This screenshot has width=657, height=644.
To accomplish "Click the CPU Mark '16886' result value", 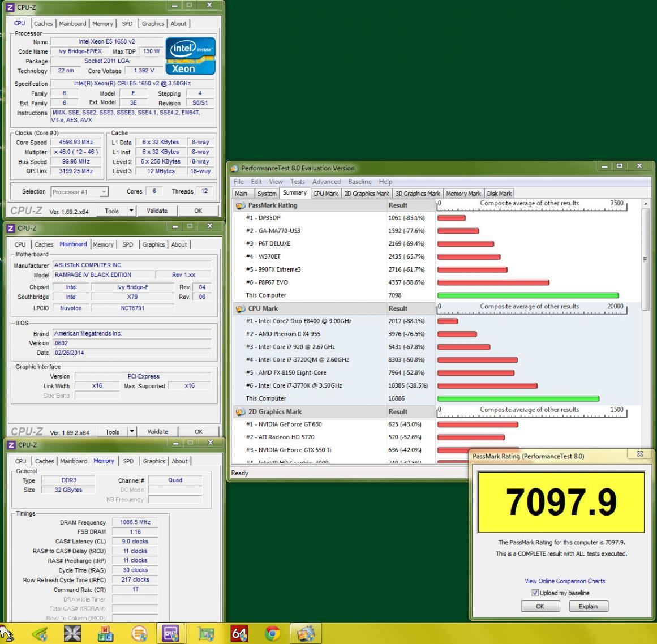I will pyautogui.click(x=396, y=398).
